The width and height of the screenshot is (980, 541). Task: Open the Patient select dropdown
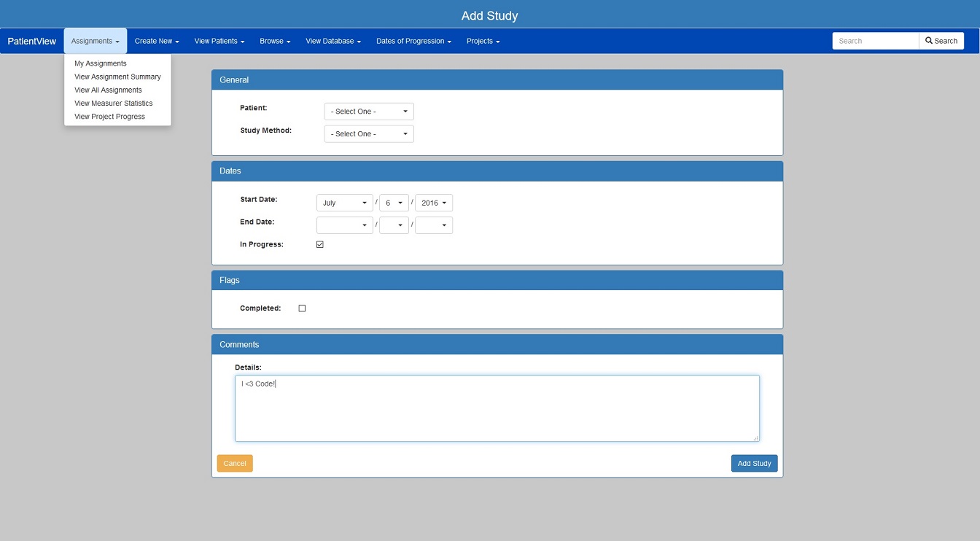(x=369, y=112)
